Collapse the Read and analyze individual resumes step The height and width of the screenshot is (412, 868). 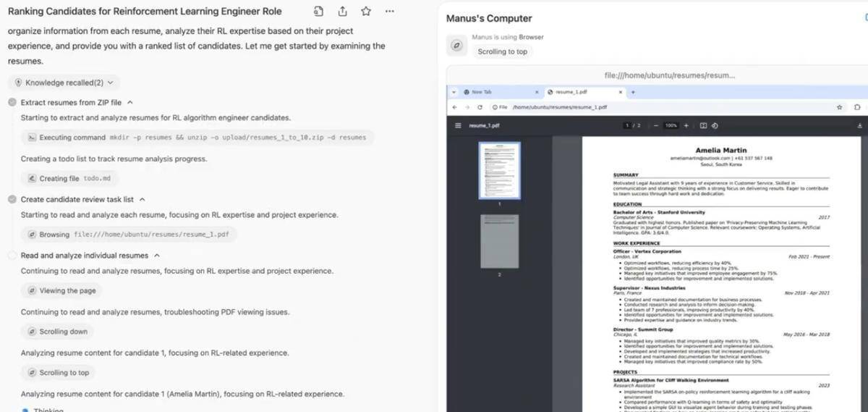tap(157, 256)
